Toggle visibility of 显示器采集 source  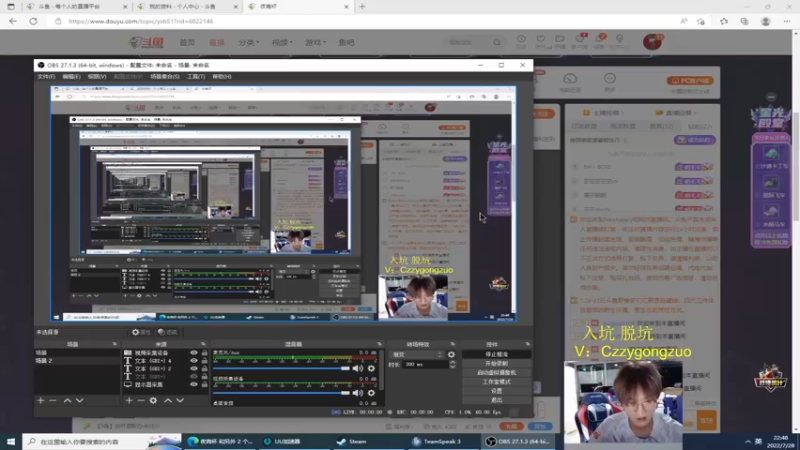tap(193, 384)
